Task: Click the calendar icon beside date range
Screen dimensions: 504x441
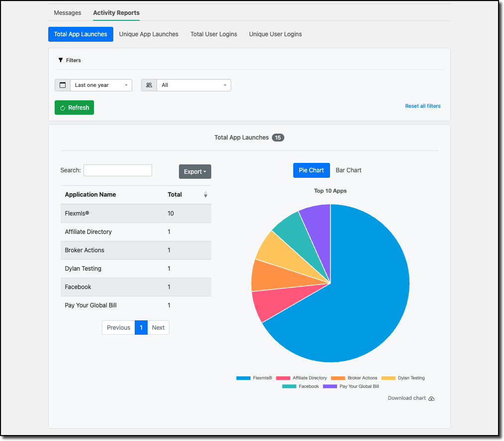Action: [x=63, y=85]
